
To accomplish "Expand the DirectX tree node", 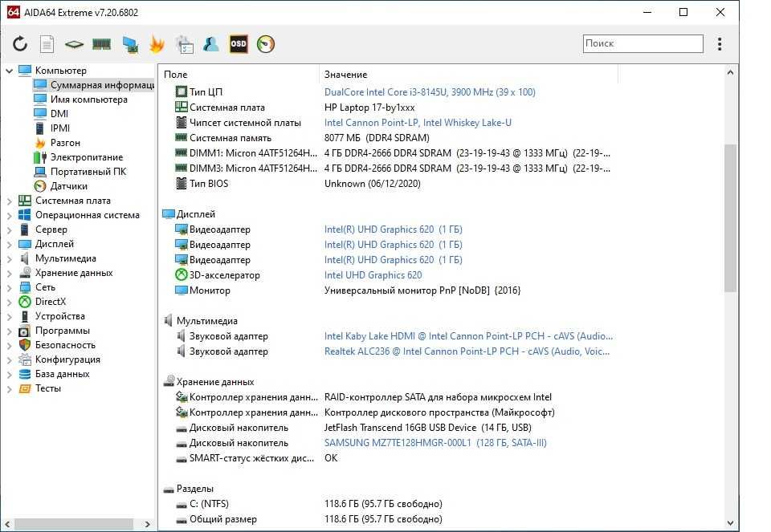I will 9,302.
